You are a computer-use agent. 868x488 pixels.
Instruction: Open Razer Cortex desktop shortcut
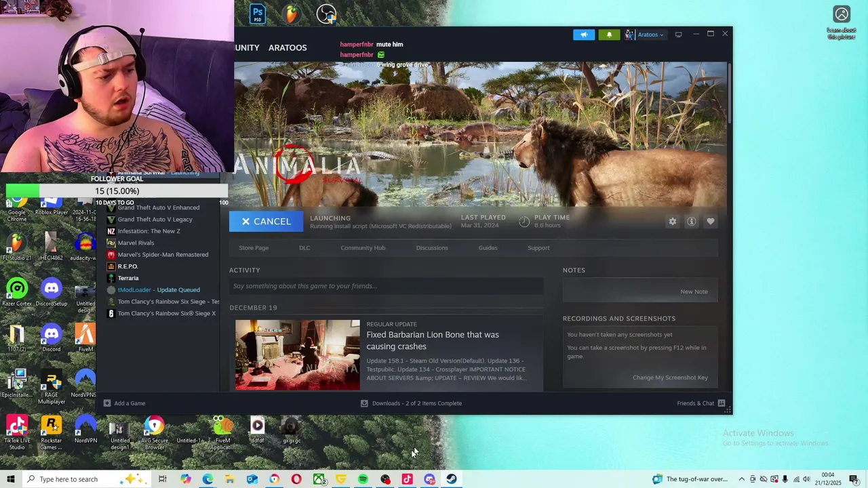pyautogui.click(x=17, y=292)
